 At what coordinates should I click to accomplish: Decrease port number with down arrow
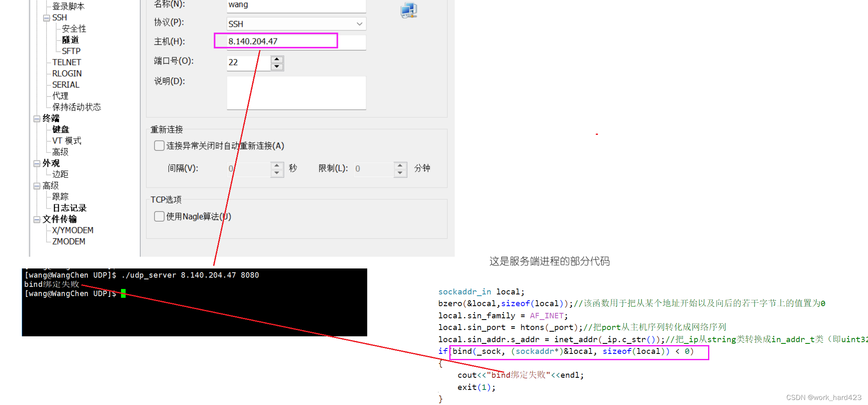277,67
